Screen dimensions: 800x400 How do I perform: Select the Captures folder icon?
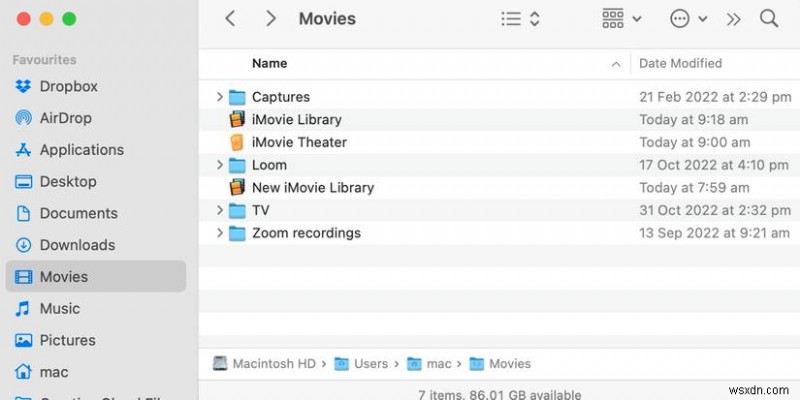click(x=237, y=97)
